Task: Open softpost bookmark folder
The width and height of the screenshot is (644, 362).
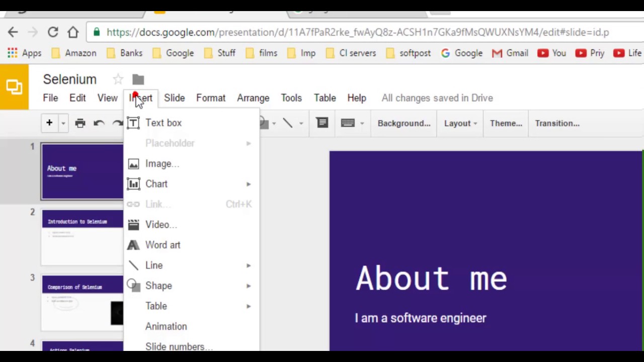Action: click(408, 53)
